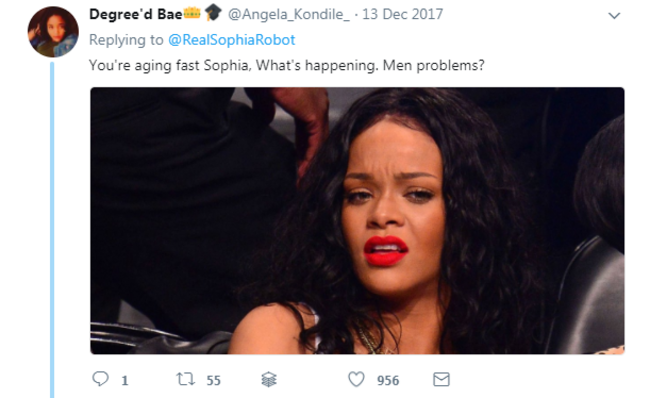Screen dimensions: 650x398
Task: Click the Buffer stacked layers icon
Action: tap(269, 379)
